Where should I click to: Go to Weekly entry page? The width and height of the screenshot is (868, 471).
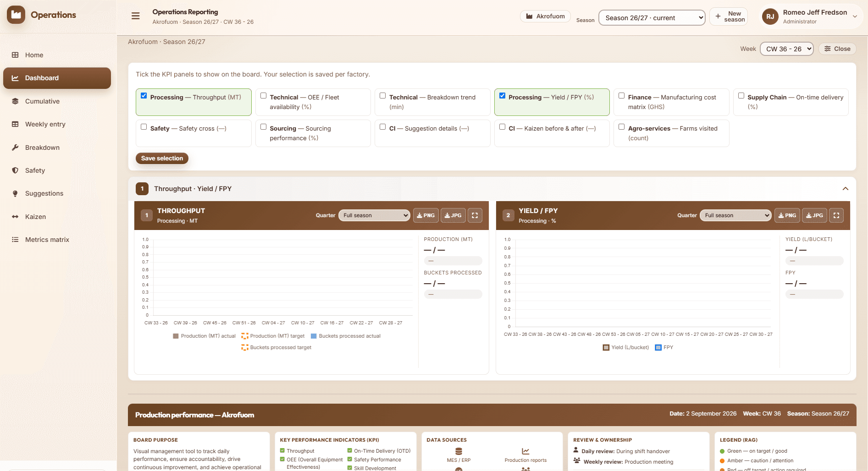tap(57, 124)
